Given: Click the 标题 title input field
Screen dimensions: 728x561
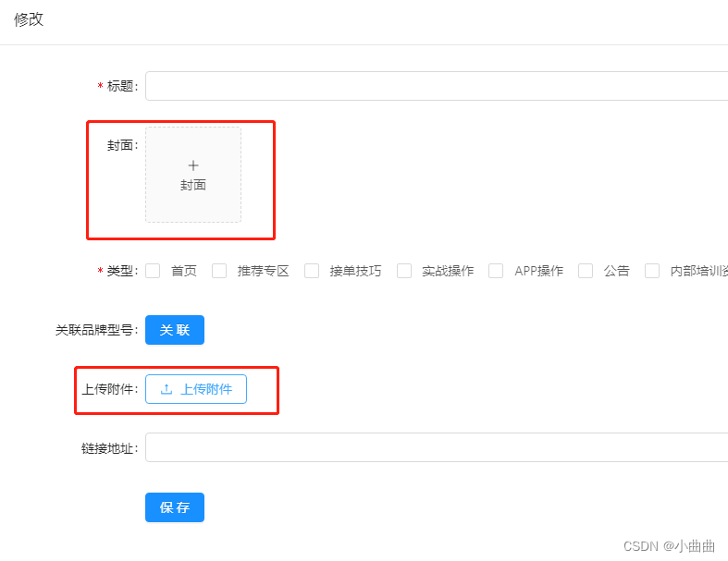Looking at the screenshot, I should 437,86.
